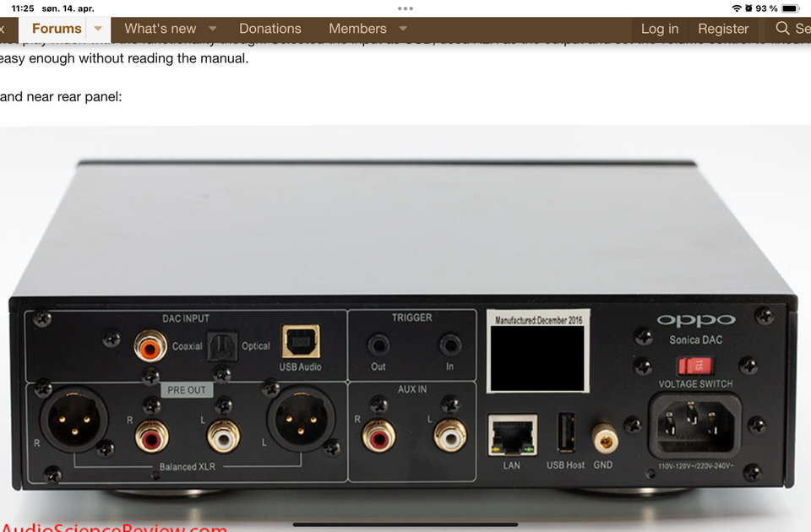Go to the Donations page

(270, 29)
